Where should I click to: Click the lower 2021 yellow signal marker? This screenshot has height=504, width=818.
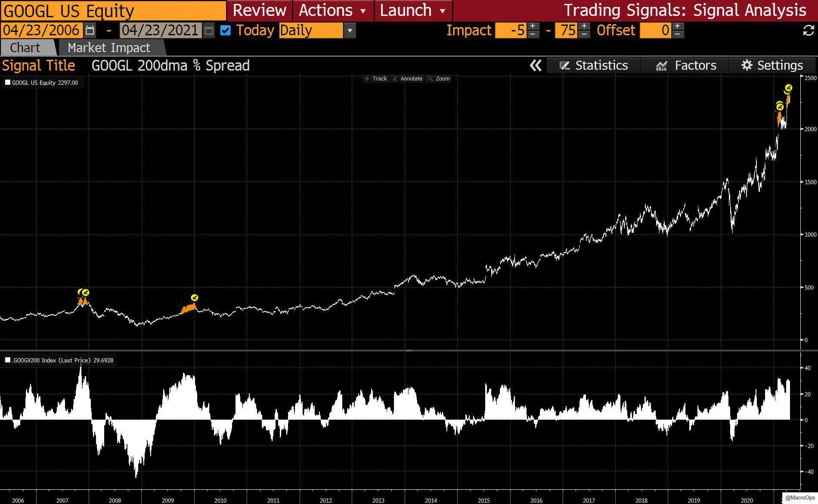pyautogui.click(x=780, y=106)
